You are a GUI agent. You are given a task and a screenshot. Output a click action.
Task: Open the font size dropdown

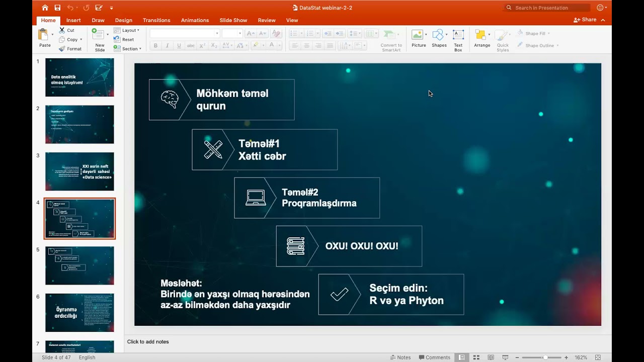239,33
